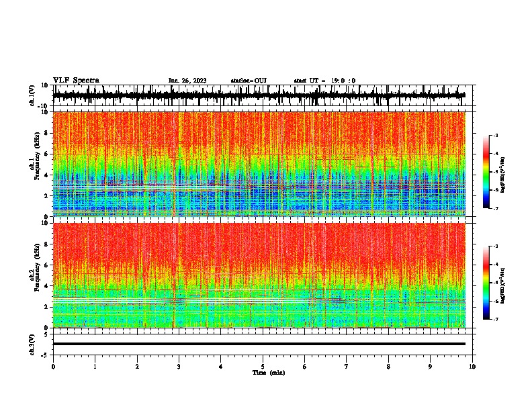
Task: Click the time axis tick label "1"
Action: [x=95, y=367]
